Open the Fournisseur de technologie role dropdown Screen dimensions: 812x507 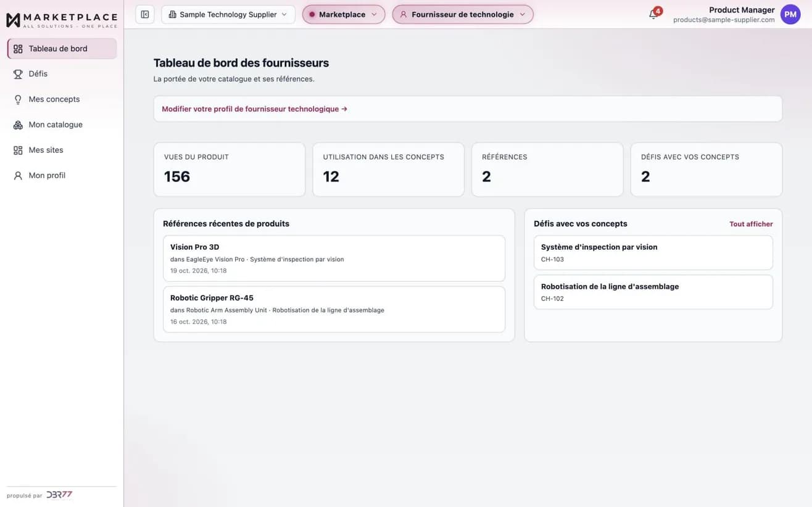click(463, 14)
